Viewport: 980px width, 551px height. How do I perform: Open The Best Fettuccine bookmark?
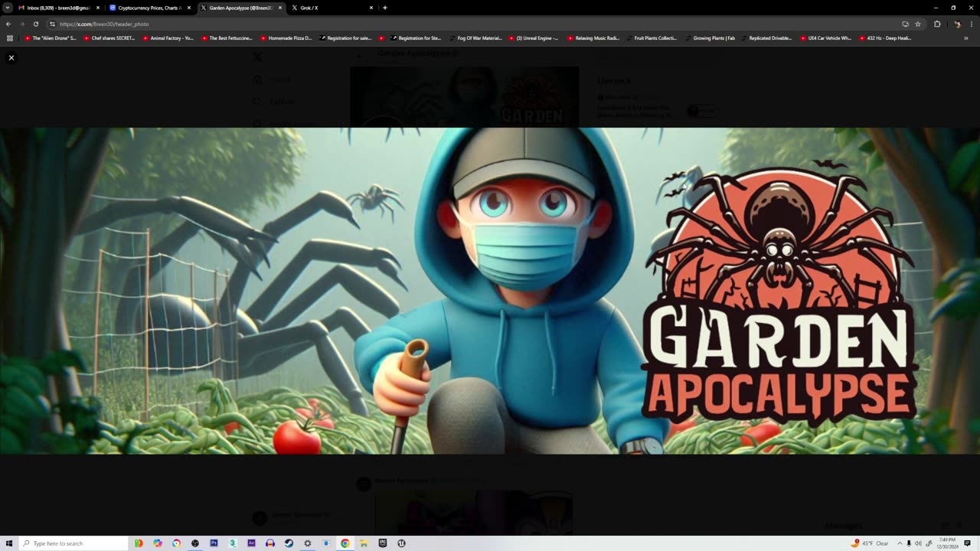(227, 37)
